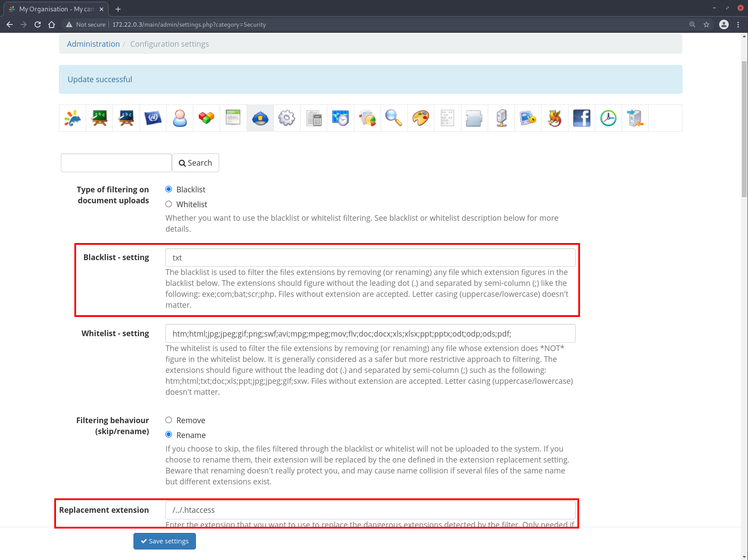Click the magnifying glass search settings icon
Screen dimensions: 748x560
pos(394,118)
